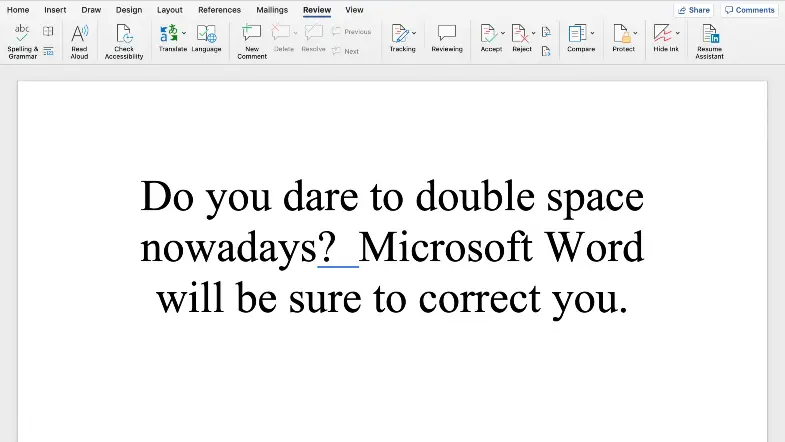Switch to the Mailings tab

point(272,10)
